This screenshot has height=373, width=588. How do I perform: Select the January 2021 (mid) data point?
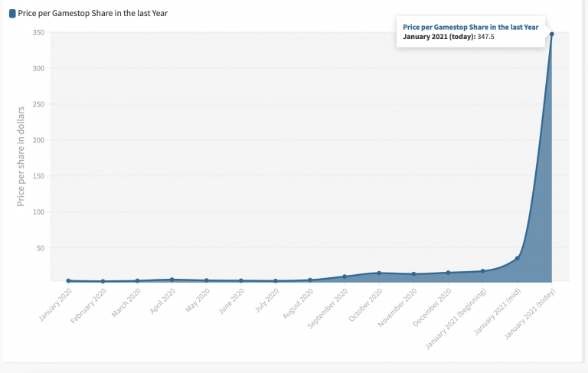pyautogui.click(x=517, y=258)
